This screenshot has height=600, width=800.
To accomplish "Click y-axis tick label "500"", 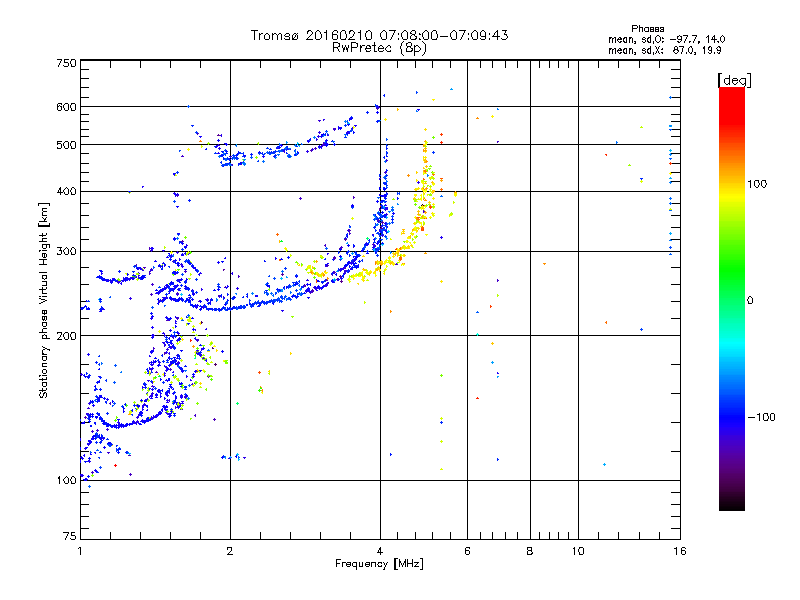I will coord(67,145).
